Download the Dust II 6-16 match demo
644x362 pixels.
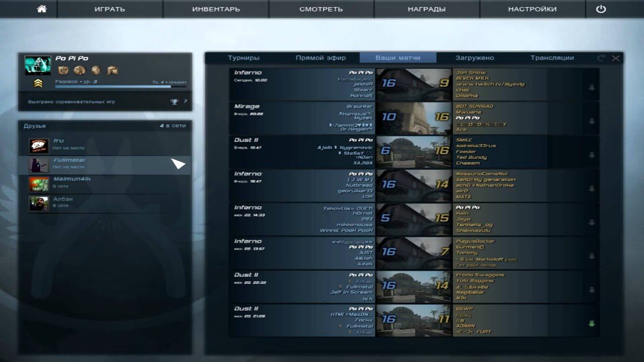[x=592, y=155]
